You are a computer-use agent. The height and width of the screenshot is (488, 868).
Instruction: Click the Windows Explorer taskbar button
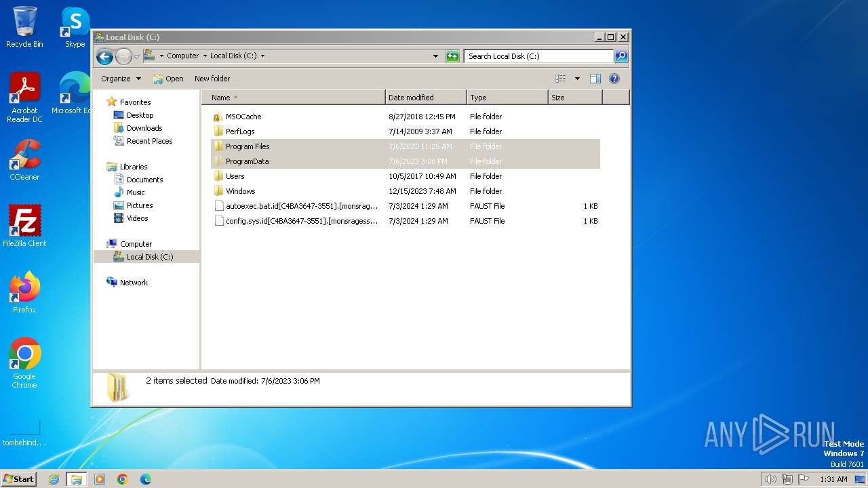(77, 479)
